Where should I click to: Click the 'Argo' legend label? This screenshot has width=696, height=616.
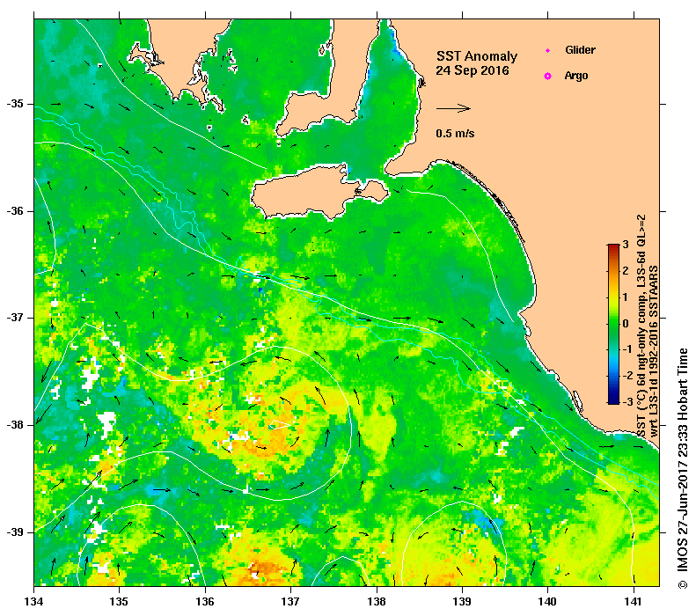[576, 76]
